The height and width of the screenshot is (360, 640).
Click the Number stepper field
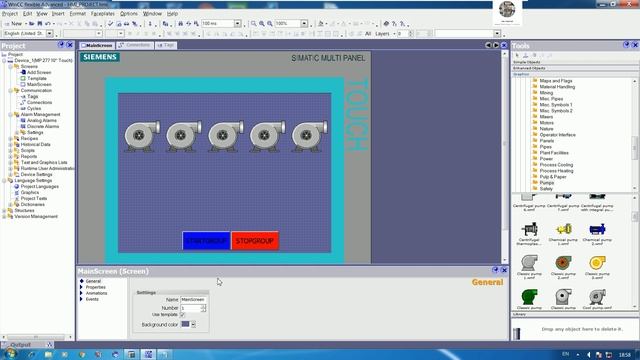193,308
